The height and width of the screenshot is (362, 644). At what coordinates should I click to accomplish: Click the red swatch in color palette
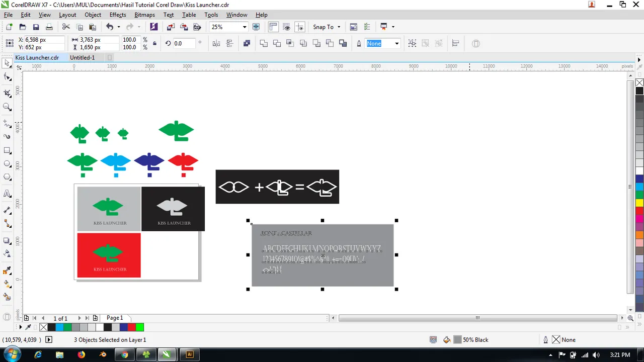639,211
